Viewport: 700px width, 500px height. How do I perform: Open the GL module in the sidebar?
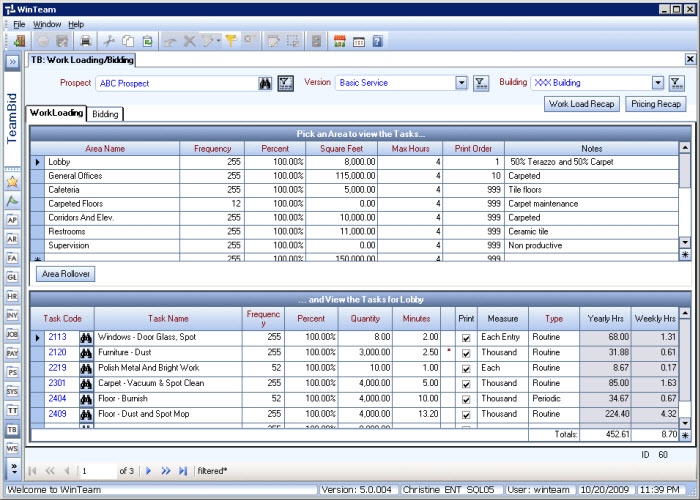tap(12, 277)
